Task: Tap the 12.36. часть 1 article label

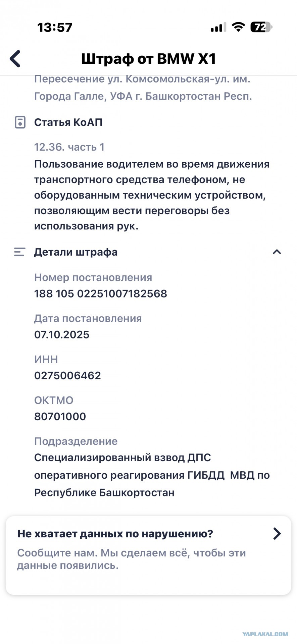Action: [69, 147]
